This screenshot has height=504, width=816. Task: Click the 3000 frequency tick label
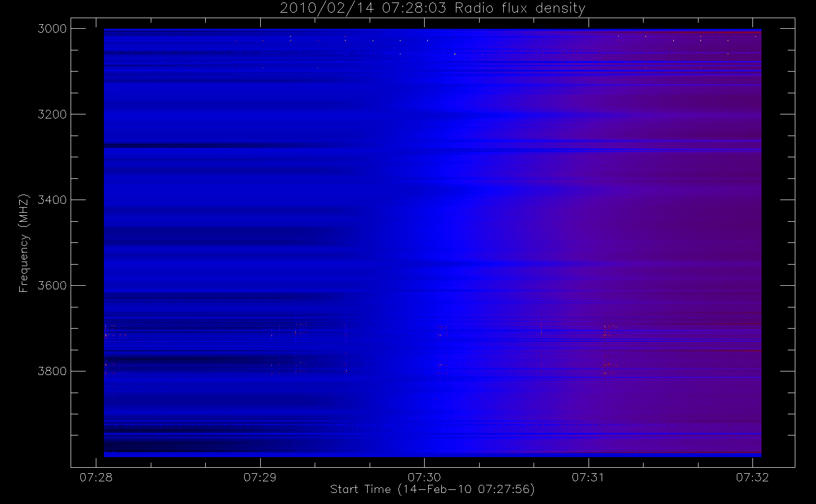click(52, 29)
